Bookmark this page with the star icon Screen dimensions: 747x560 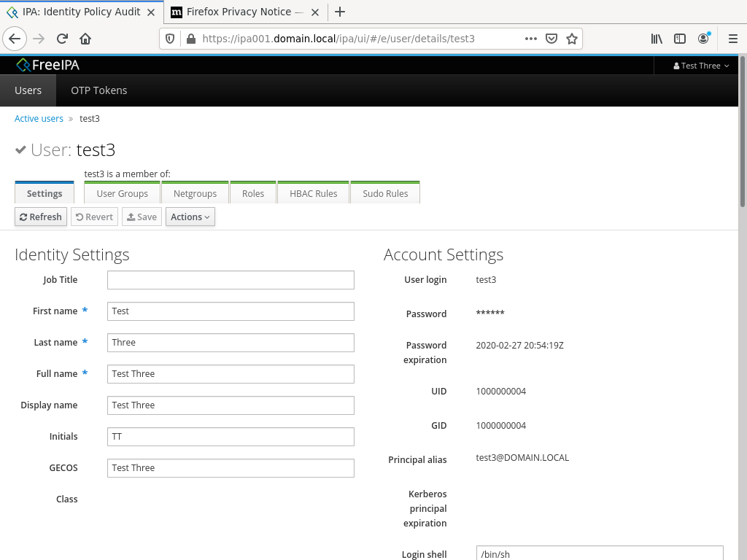click(572, 39)
